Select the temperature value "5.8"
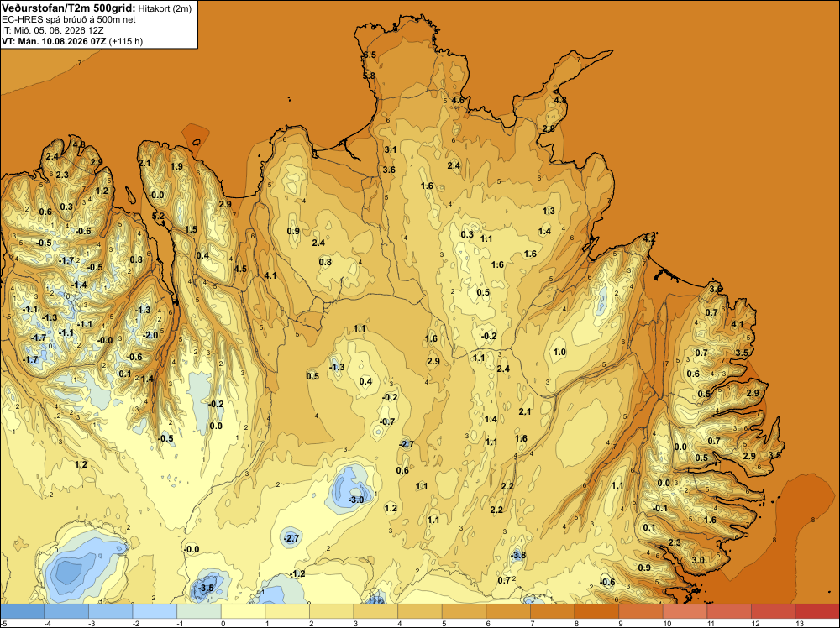 [369, 76]
